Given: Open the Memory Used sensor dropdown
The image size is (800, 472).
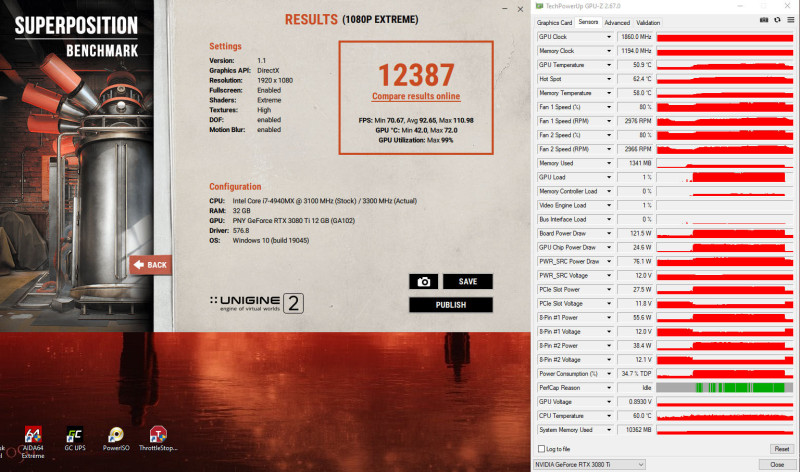Looking at the screenshot, I should (609, 163).
